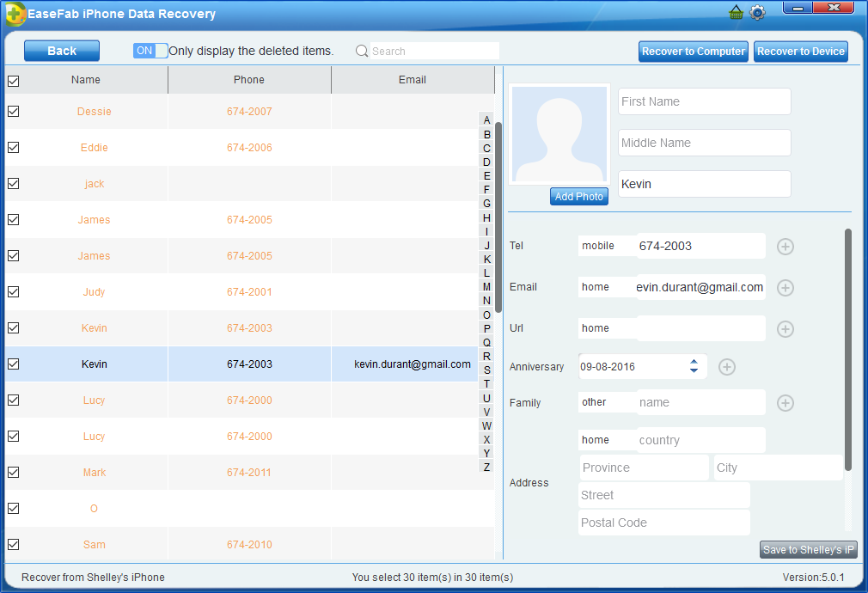Viewport: 868px width, 593px height.
Task: Open the Email type dropdown showing home
Action: [x=607, y=287]
